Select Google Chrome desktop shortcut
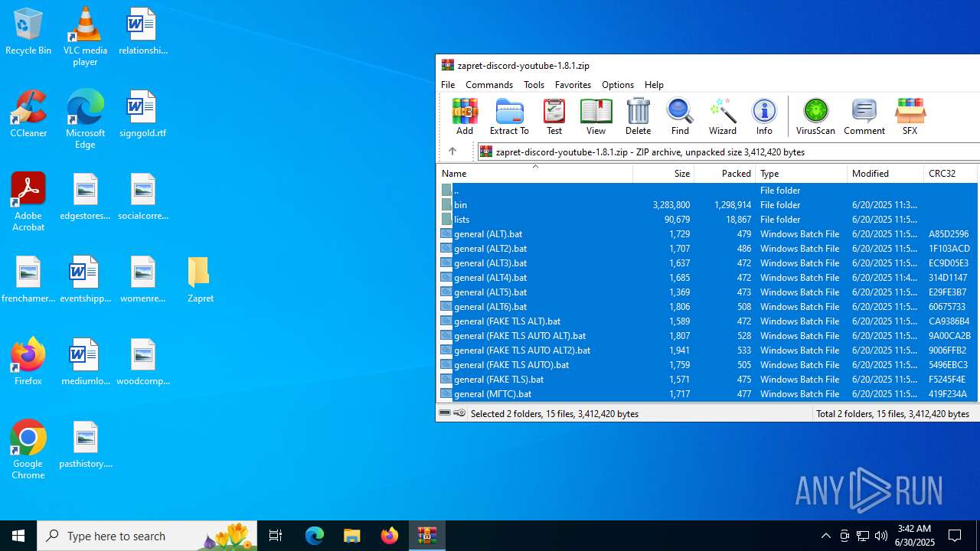This screenshot has width=980, height=551. [x=28, y=450]
